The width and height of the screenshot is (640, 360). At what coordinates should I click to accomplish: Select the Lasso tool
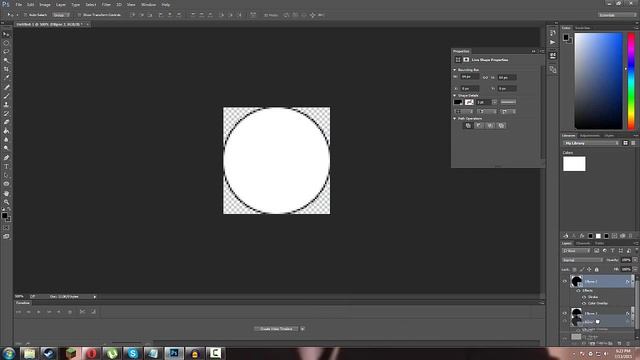[6, 52]
